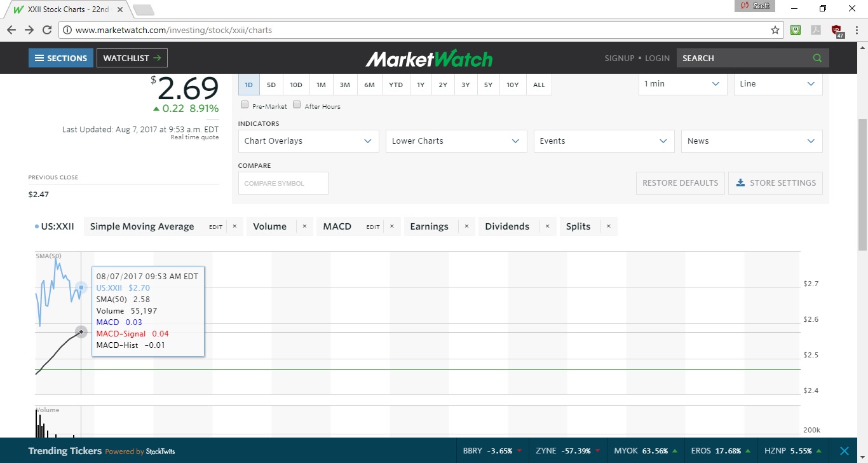Remove the Simple Moving Average indicator
The height and width of the screenshot is (463, 868).
pyautogui.click(x=234, y=226)
